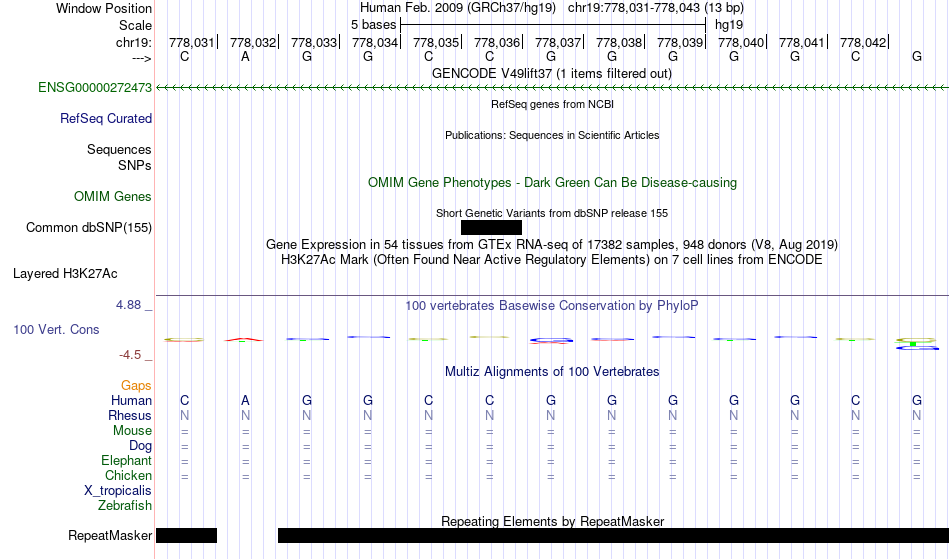Select the Zebrafish species row label
Viewport: 950px width, 559px height.
125,506
